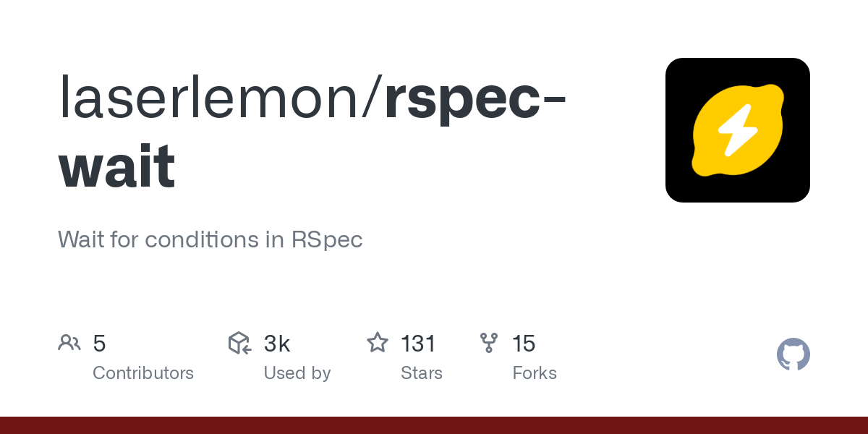The width and height of the screenshot is (868, 434).
Task: Click the 131 stars count
Action: coord(418,344)
